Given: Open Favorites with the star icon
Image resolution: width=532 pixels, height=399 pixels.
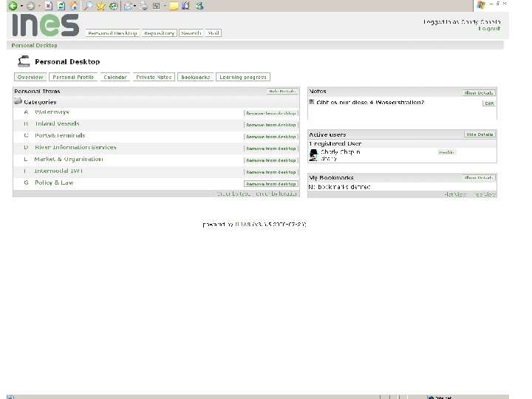Looking at the screenshot, I should [x=100, y=6].
